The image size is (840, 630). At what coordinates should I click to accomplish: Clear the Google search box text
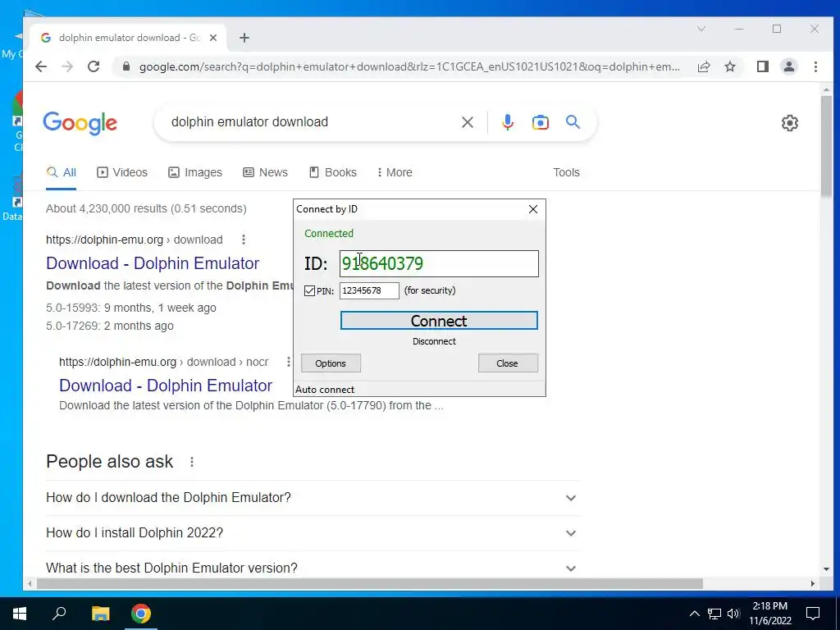(x=468, y=122)
